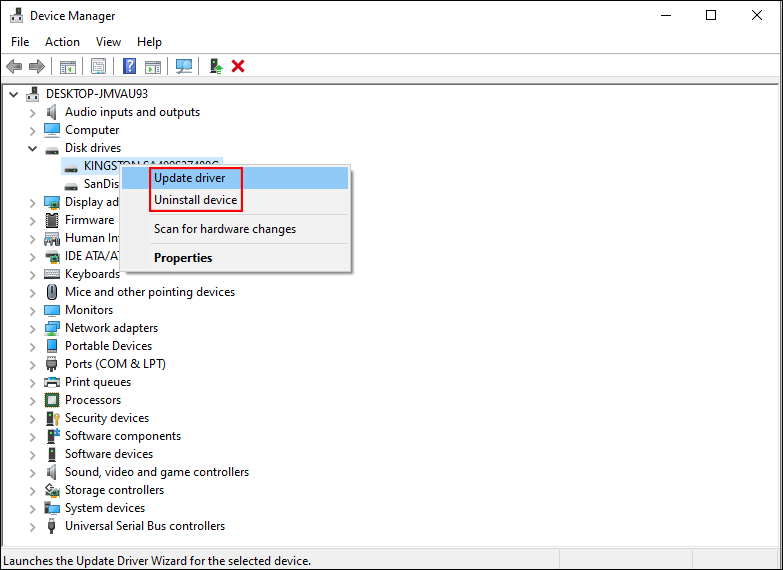Select the Print queues label
783x570 pixels.
[98, 382]
